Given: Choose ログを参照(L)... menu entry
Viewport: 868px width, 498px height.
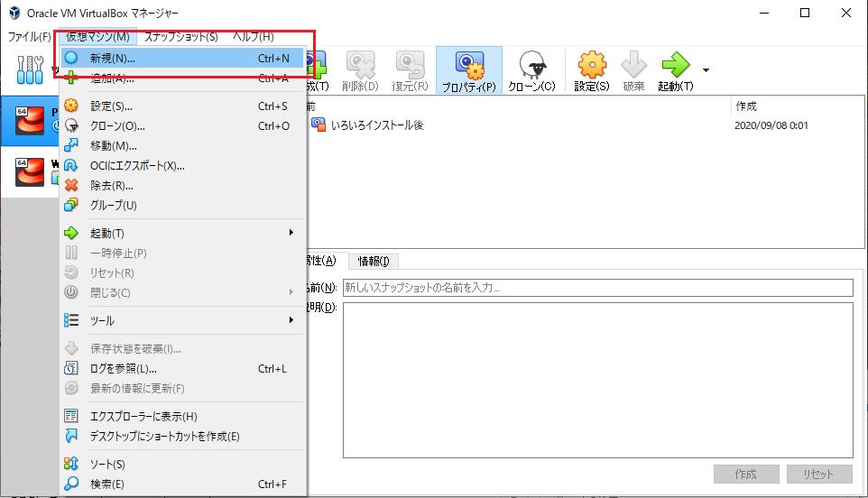Looking at the screenshot, I should pyautogui.click(x=182, y=368).
